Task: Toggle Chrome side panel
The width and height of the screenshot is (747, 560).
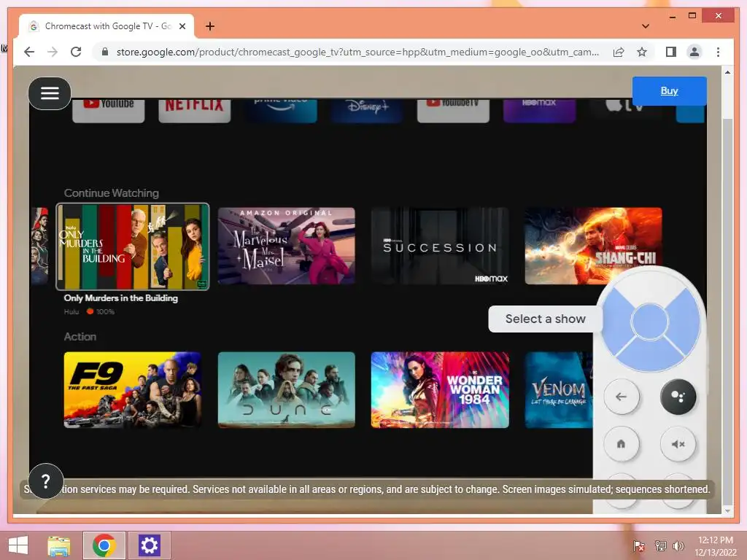Action: pos(671,52)
